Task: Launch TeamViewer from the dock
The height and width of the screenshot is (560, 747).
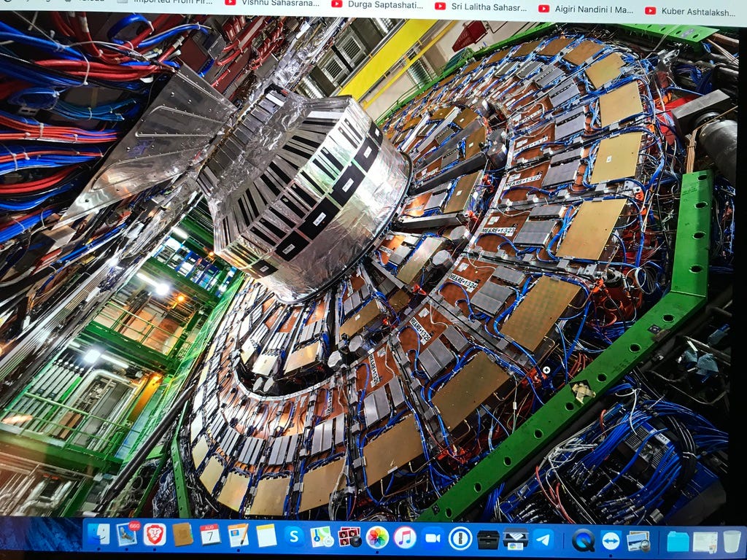Action: (x=611, y=541)
